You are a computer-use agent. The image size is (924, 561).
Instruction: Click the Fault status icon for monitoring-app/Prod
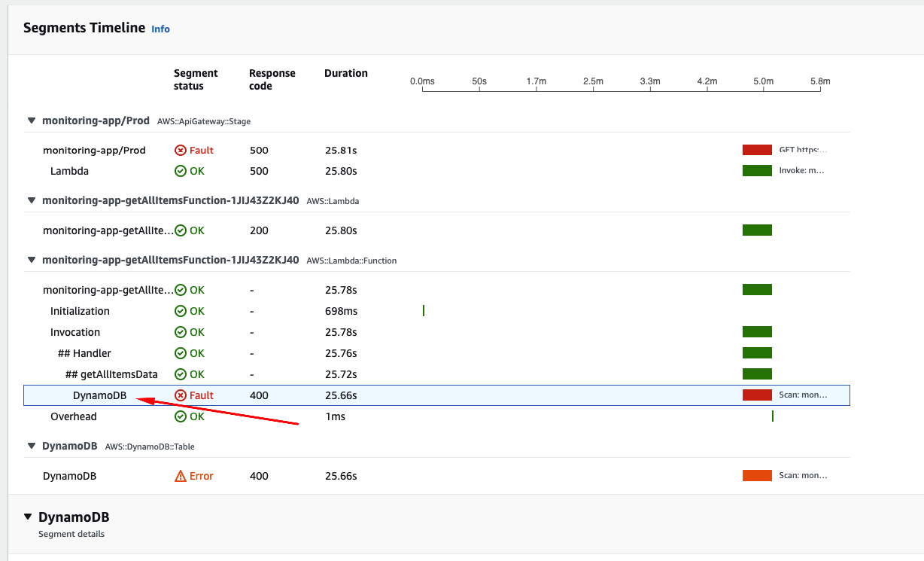180,151
